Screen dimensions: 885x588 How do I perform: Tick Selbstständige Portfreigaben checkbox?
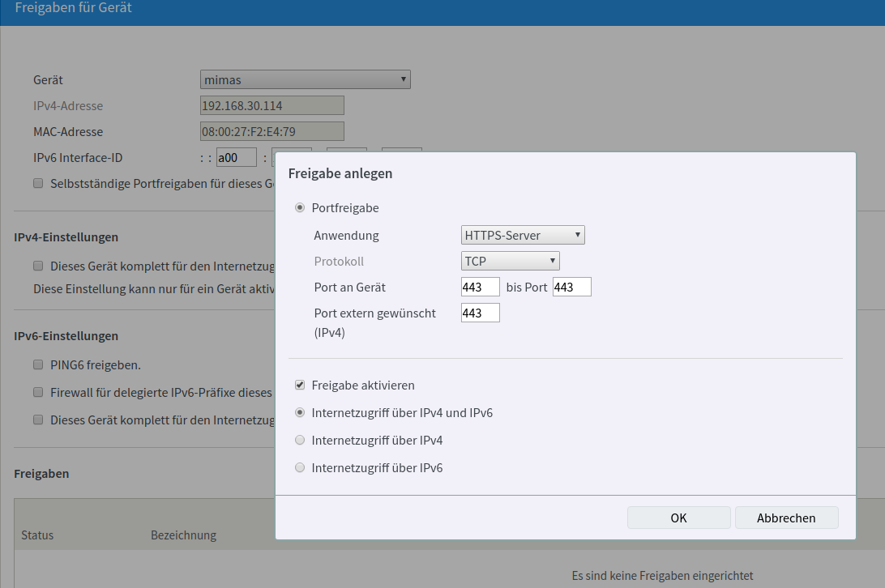point(38,183)
